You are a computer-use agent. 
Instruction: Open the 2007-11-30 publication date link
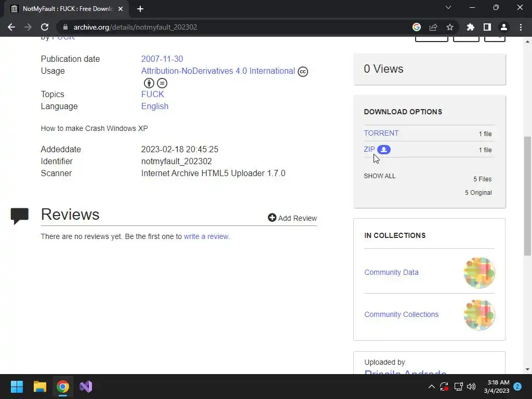(x=162, y=59)
